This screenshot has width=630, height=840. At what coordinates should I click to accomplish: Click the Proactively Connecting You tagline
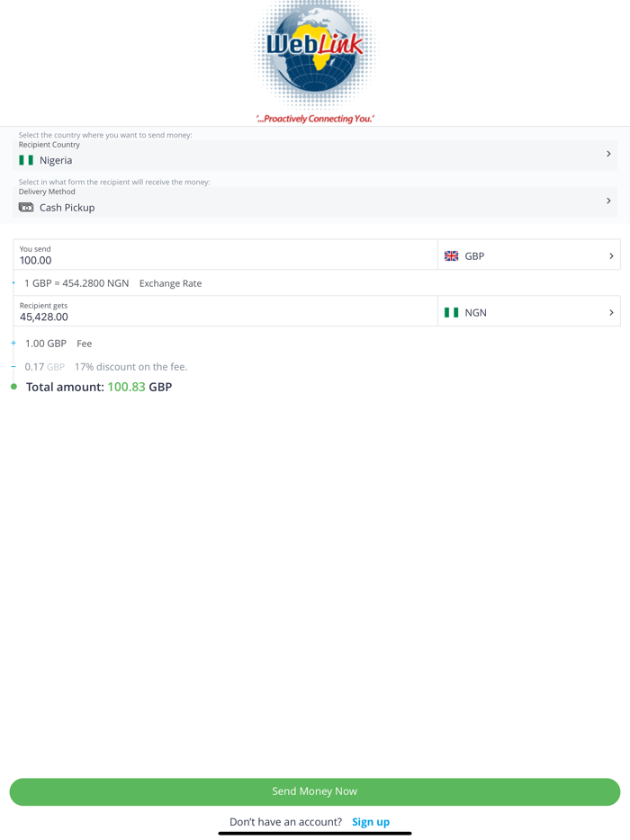(314, 118)
